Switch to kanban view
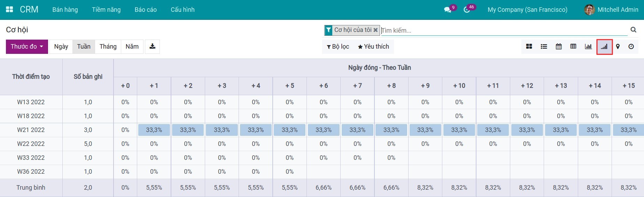The width and height of the screenshot is (644, 197). [529, 47]
